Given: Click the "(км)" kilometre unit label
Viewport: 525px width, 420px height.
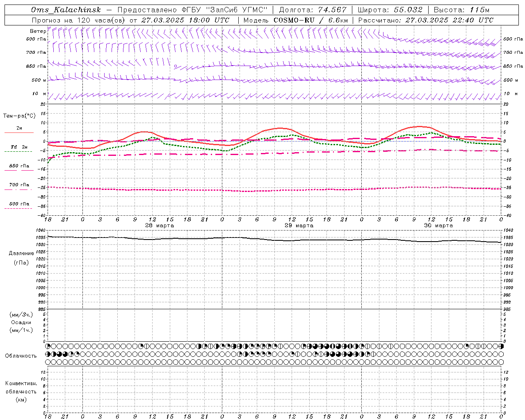Looking at the screenshot, I should pos(21,399).
